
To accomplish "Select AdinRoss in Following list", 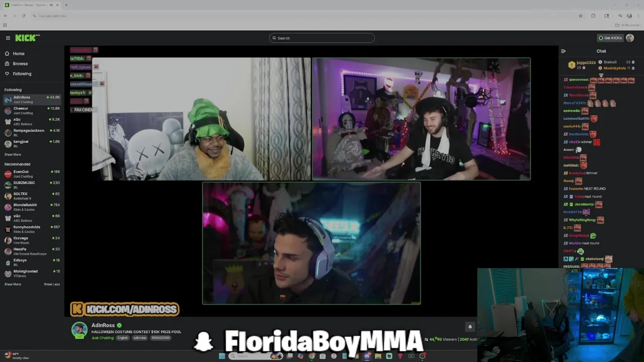I will (x=32, y=99).
